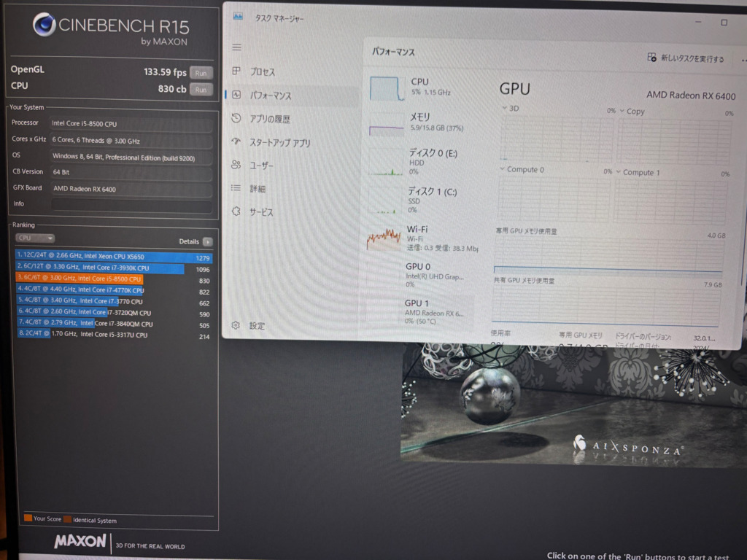The height and width of the screenshot is (560, 747).
Task: Run the CPU benchmark
Action: point(201,90)
